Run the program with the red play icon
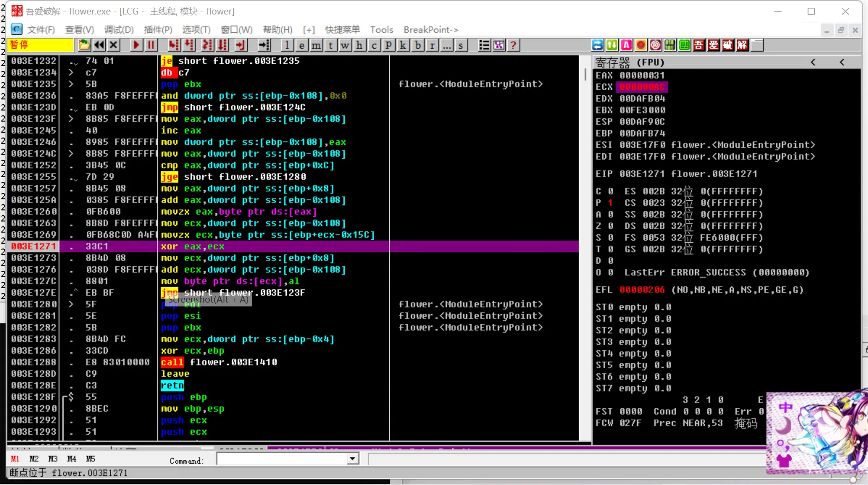The width and height of the screenshot is (868, 485). (136, 45)
